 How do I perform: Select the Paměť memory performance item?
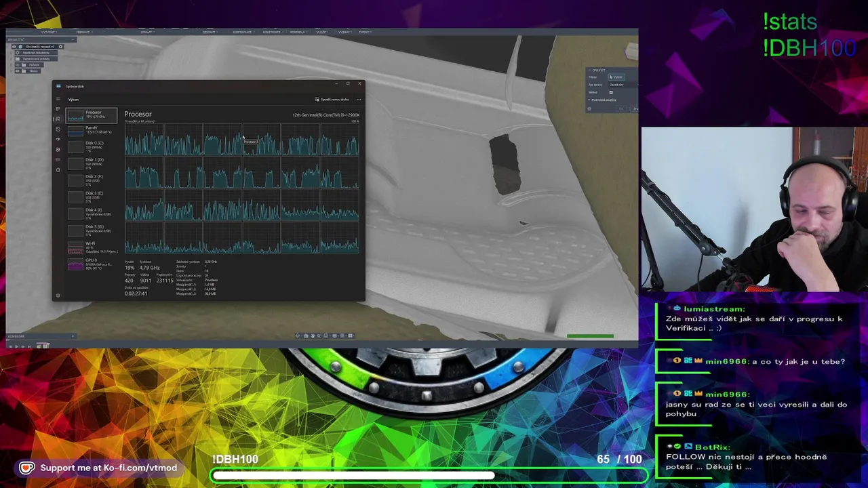(x=92, y=130)
